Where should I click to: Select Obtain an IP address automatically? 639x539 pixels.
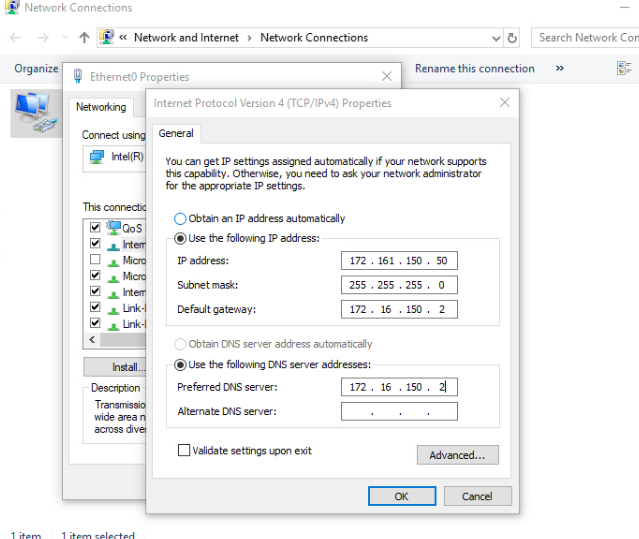(x=180, y=218)
